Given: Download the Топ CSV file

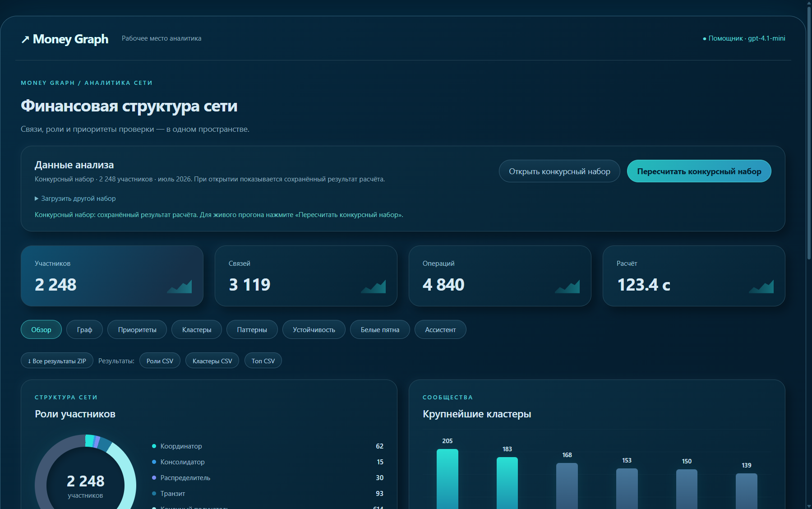Looking at the screenshot, I should point(263,361).
